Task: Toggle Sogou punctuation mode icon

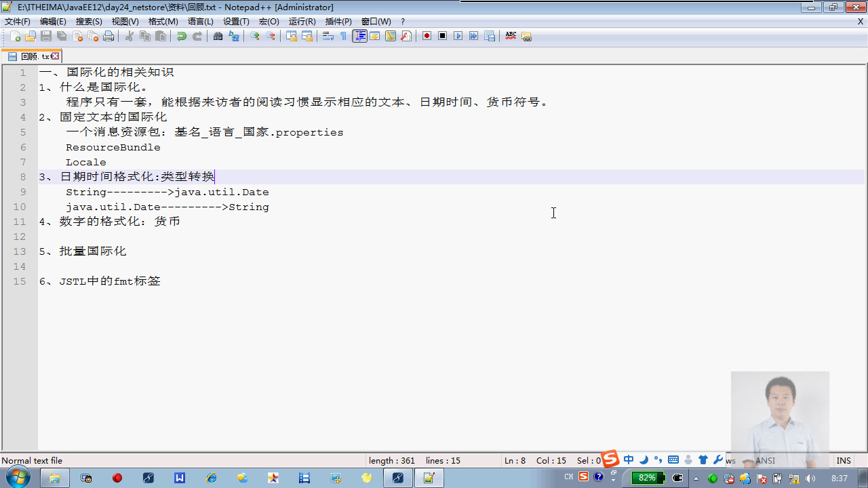Action: (x=658, y=460)
